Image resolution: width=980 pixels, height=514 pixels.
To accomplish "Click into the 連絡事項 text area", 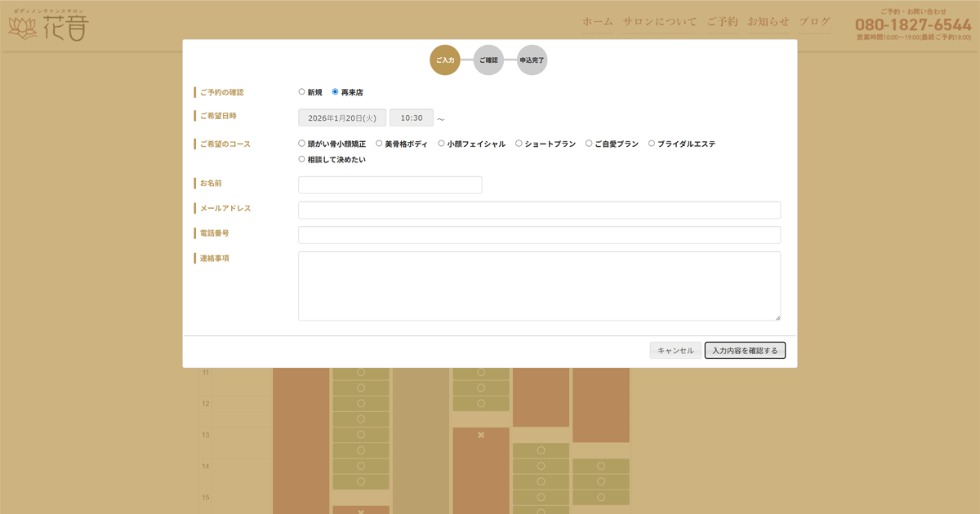I will pos(539,286).
